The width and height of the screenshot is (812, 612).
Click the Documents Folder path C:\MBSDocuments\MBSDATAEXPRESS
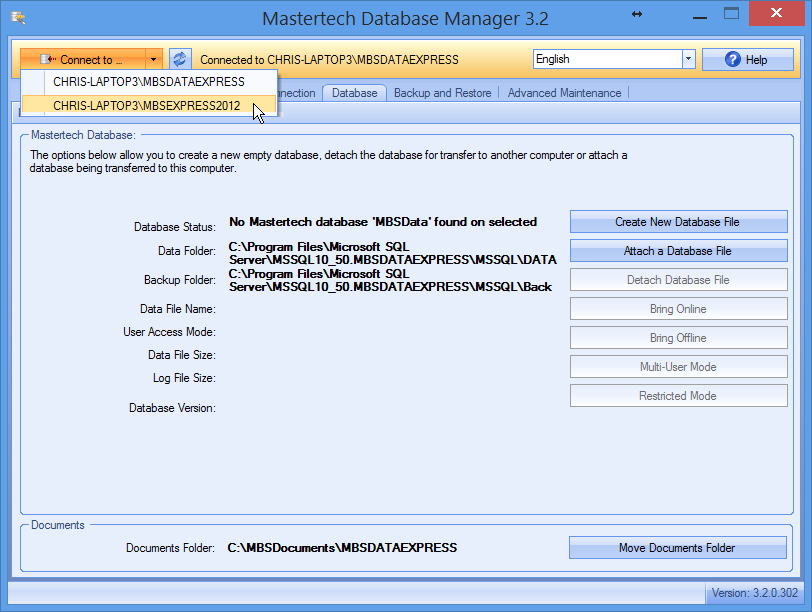(342, 548)
